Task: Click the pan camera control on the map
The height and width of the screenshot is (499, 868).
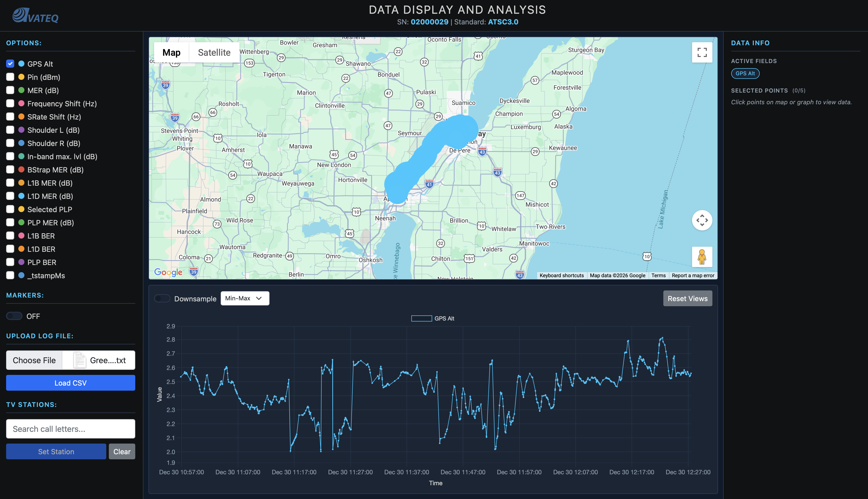Action: pos(702,220)
